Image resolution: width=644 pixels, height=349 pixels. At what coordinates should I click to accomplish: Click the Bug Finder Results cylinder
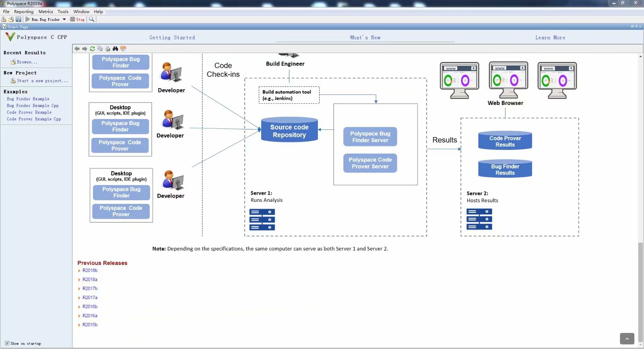point(505,168)
